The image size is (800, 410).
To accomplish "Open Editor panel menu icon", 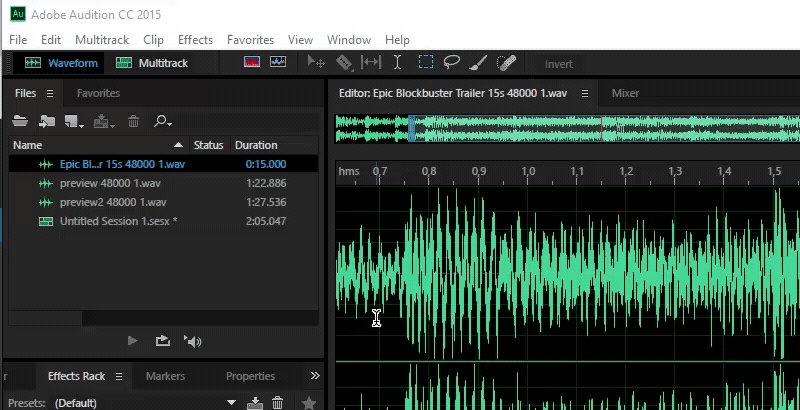I will tap(585, 93).
